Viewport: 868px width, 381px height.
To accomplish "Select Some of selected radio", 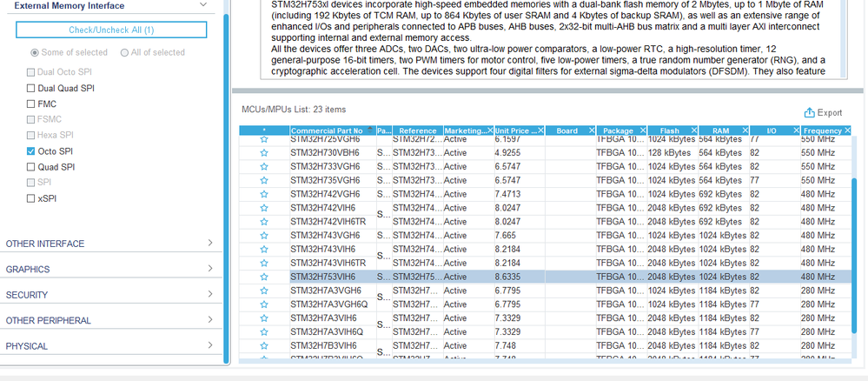I will point(35,53).
